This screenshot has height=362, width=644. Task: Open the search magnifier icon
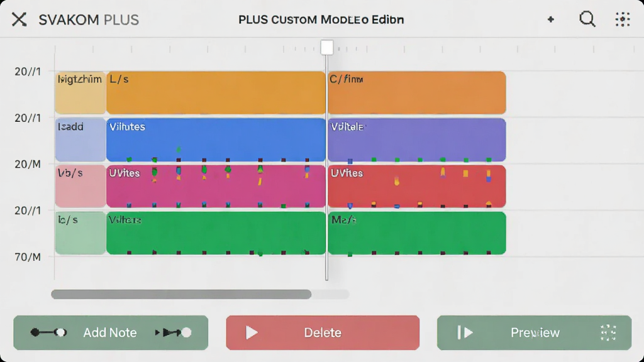pos(587,19)
